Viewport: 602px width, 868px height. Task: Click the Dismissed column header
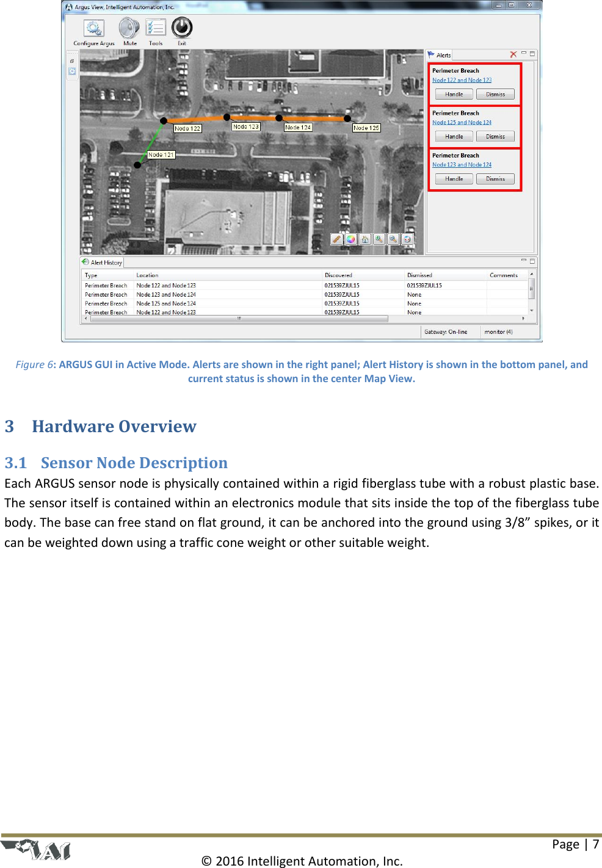(x=446, y=275)
